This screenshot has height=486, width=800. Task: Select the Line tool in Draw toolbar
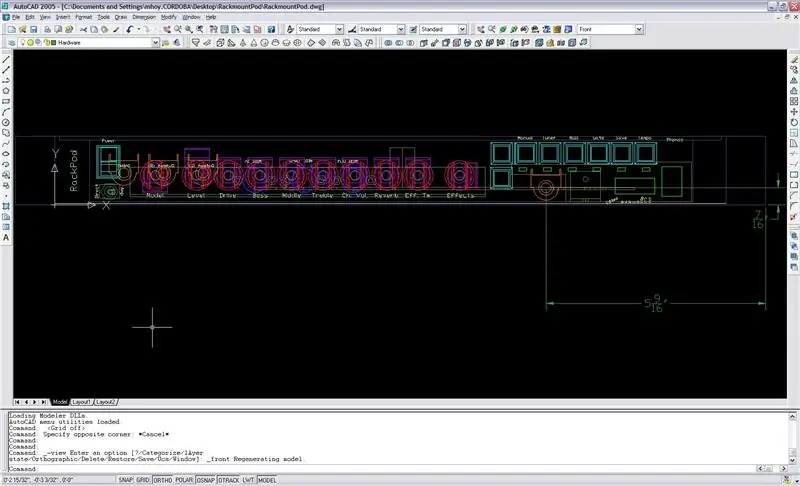click(x=6, y=59)
